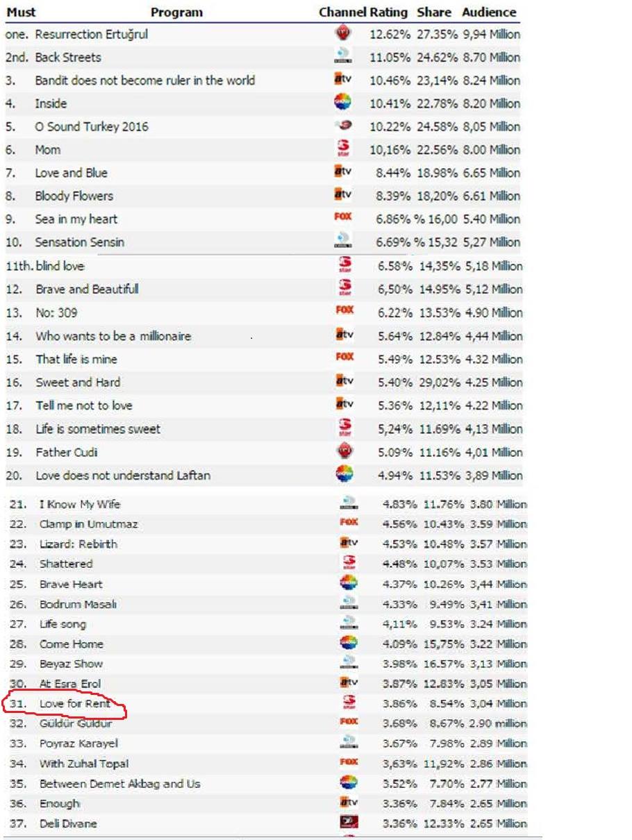
Task: Click the Star logo next to Mom
Action: (343, 149)
